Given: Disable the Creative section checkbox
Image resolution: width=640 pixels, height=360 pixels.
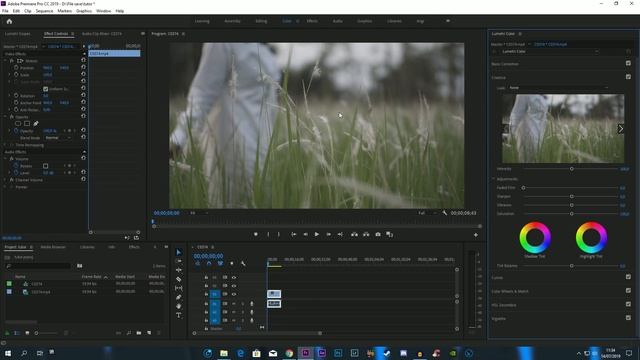Looking at the screenshot, I should (x=628, y=77).
